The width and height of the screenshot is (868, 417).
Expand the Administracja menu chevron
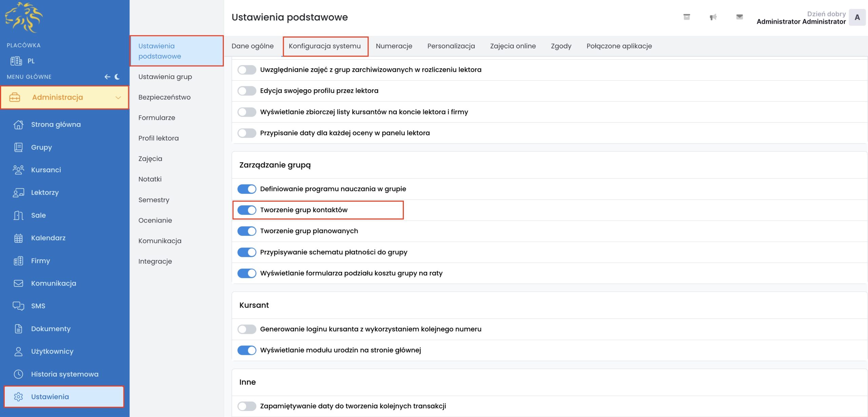tap(118, 98)
